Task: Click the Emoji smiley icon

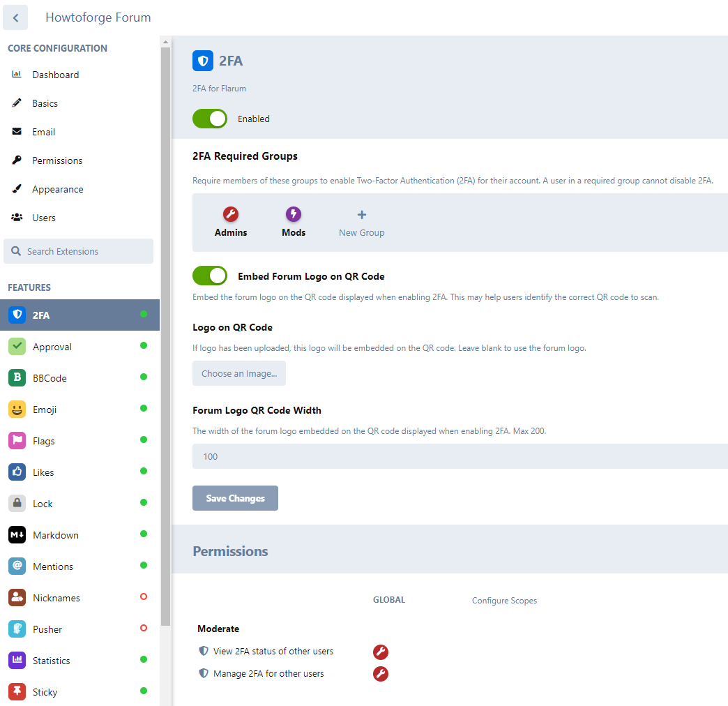Action: (x=17, y=410)
